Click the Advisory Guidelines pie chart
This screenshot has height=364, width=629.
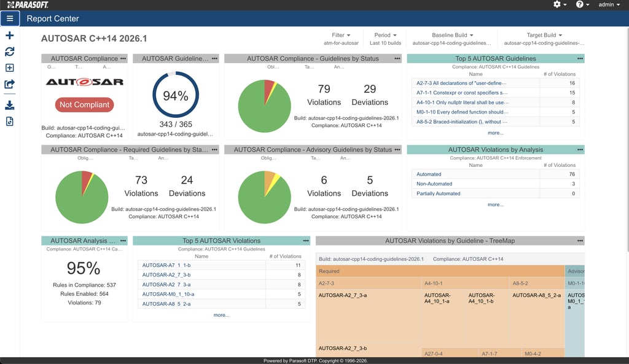pos(264,197)
